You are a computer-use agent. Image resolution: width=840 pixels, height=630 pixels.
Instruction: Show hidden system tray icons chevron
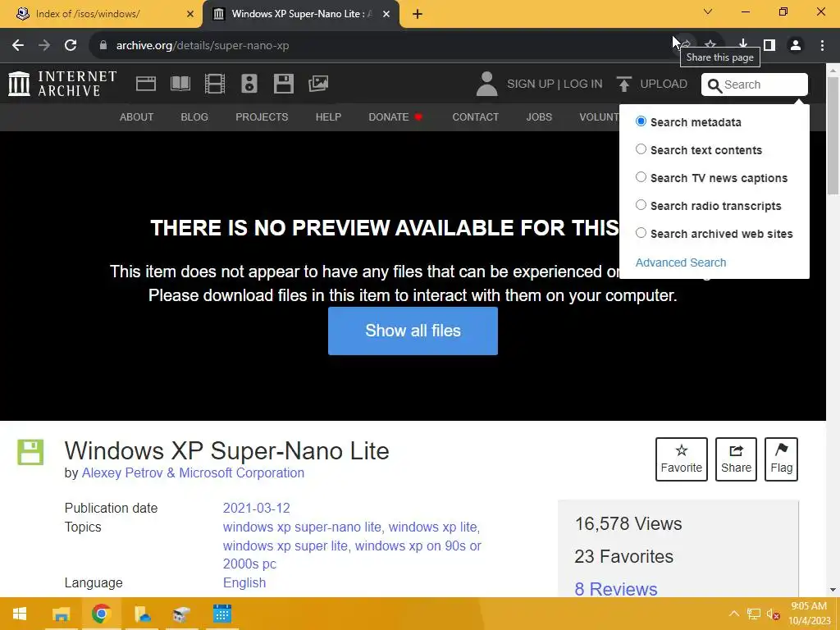coord(734,614)
